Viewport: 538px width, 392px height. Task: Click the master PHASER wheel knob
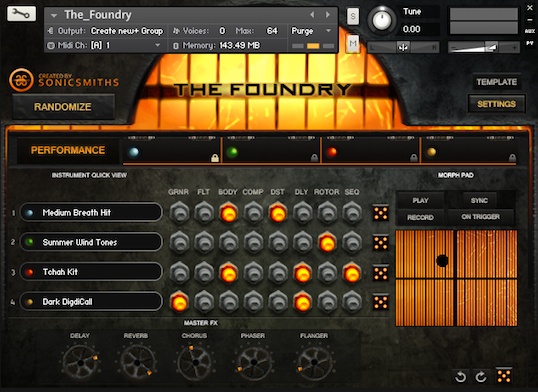coord(254,362)
